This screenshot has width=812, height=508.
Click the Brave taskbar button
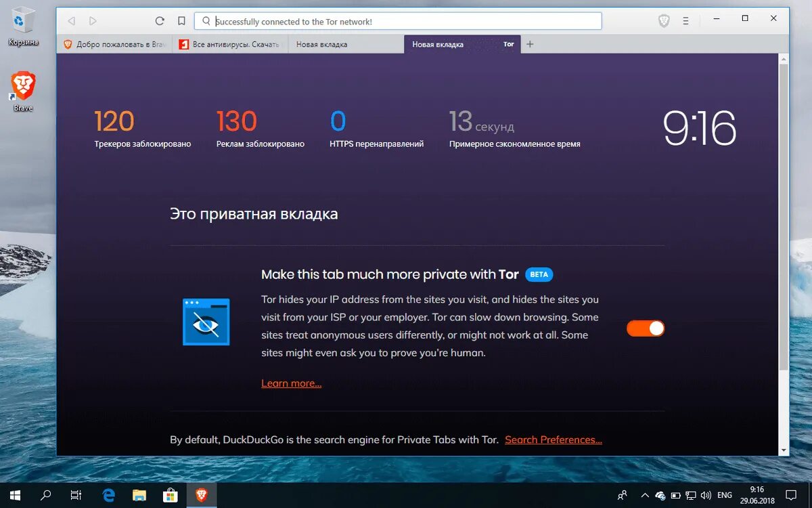point(202,495)
